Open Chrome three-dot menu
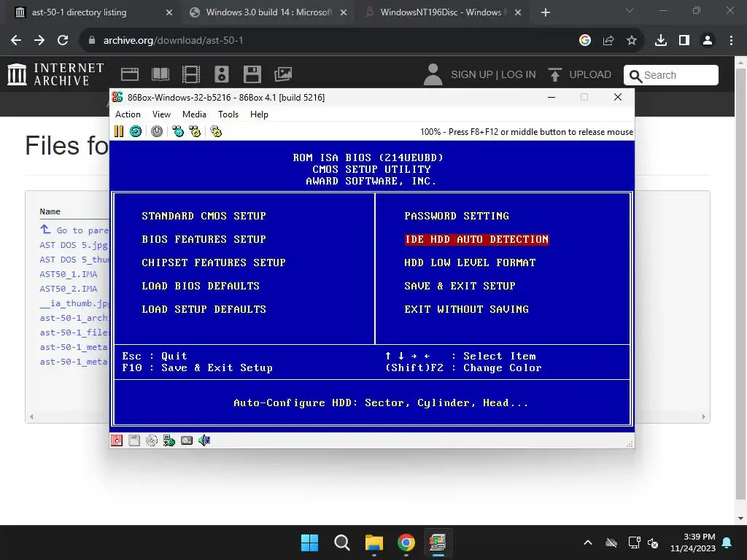 (x=731, y=41)
